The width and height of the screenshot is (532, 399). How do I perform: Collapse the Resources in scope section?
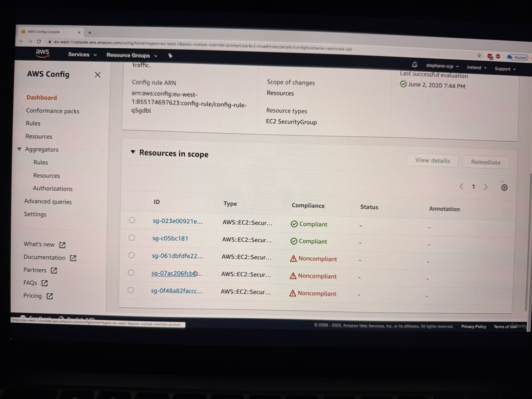pos(133,152)
